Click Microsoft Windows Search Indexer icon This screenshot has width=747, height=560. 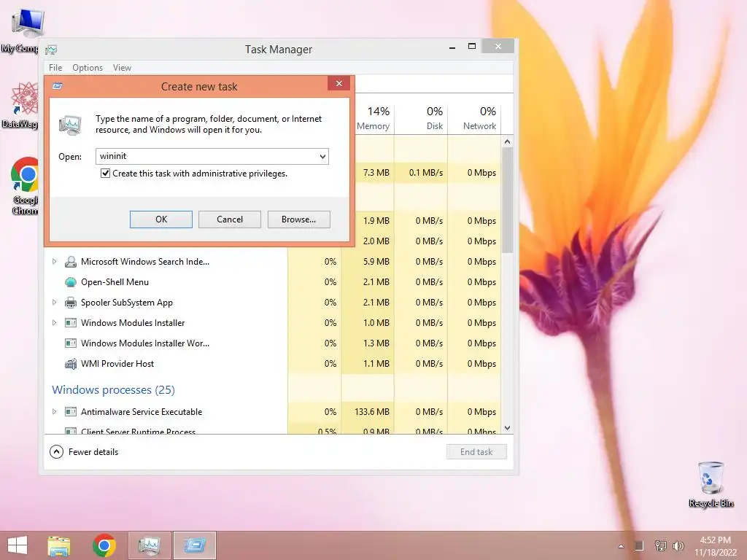(x=71, y=262)
